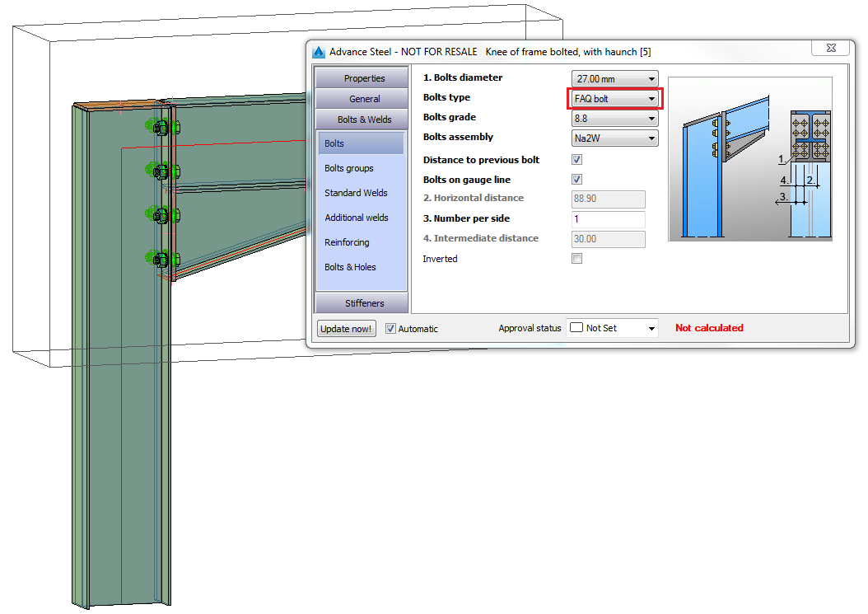The height and width of the screenshot is (614, 868).
Task: Uncheck Bolts on gauge line
Action: point(576,180)
